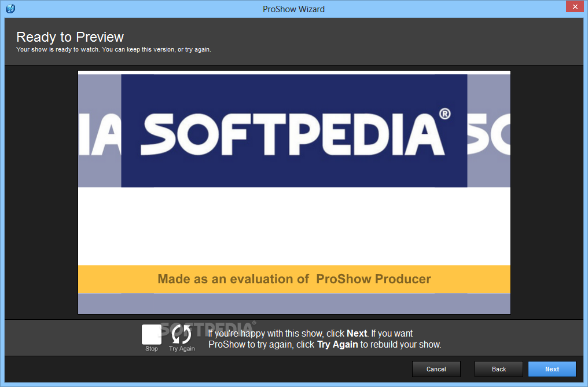Viewport: 588px width, 387px height.
Task: Close the ProShow Wizard window
Action: (575, 7)
